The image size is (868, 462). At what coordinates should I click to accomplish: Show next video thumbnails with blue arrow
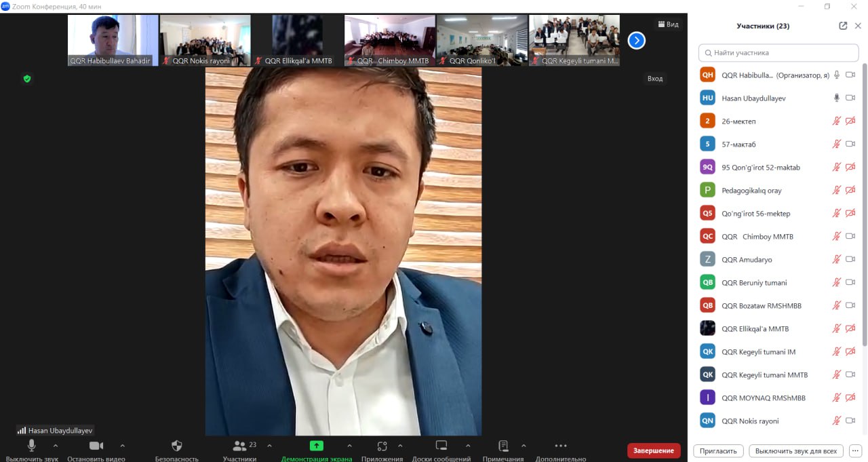point(636,41)
